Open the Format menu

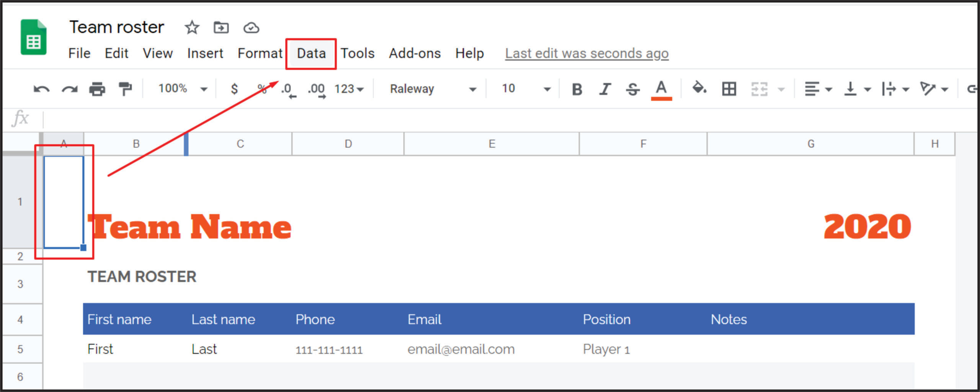pyautogui.click(x=260, y=53)
